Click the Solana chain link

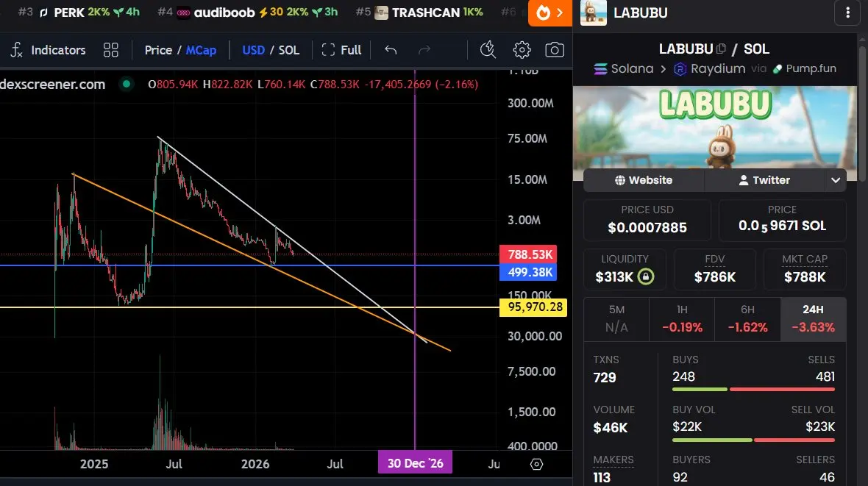(623, 68)
